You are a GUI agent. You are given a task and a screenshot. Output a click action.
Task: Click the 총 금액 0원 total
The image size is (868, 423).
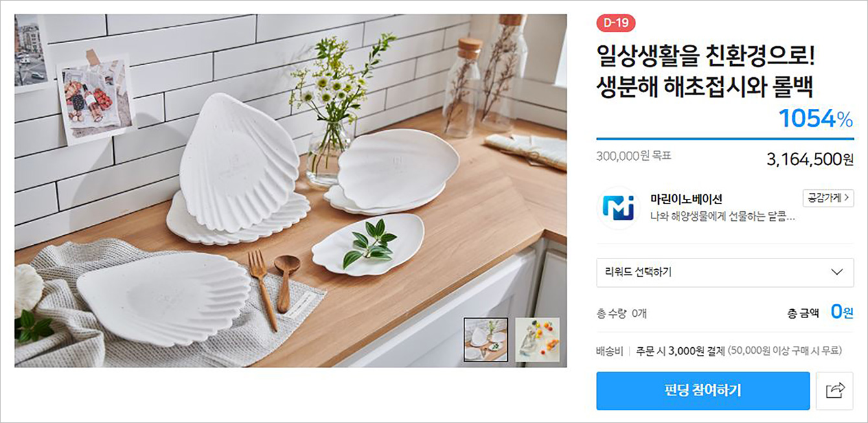point(820,312)
